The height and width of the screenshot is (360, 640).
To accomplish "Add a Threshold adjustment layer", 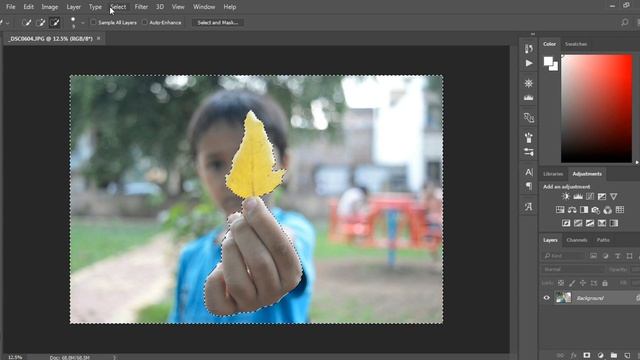I will [x=590, y=223].
